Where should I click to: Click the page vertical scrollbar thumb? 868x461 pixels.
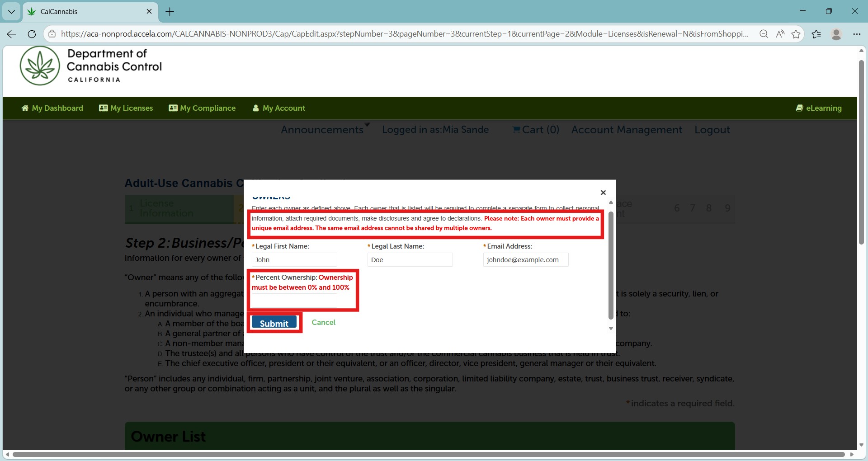point(861,152)
